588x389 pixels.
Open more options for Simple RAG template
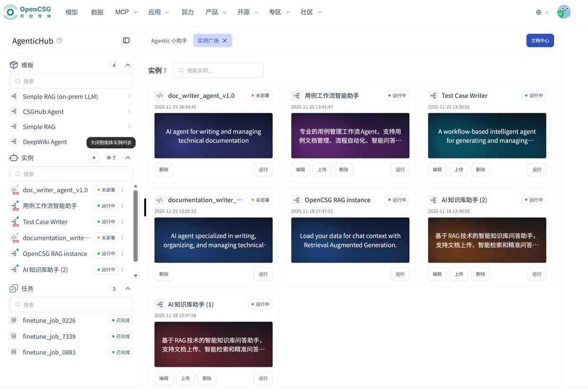click(129, 127)
